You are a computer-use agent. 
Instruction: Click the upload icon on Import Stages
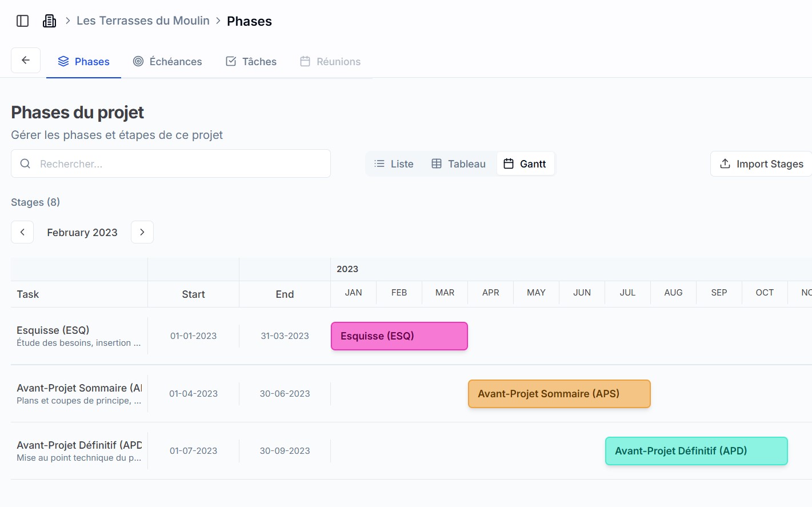click(x=725, y=164)
